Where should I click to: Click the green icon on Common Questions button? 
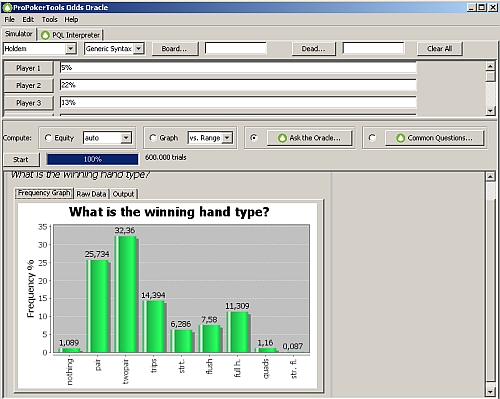click(x=401, y=138)
